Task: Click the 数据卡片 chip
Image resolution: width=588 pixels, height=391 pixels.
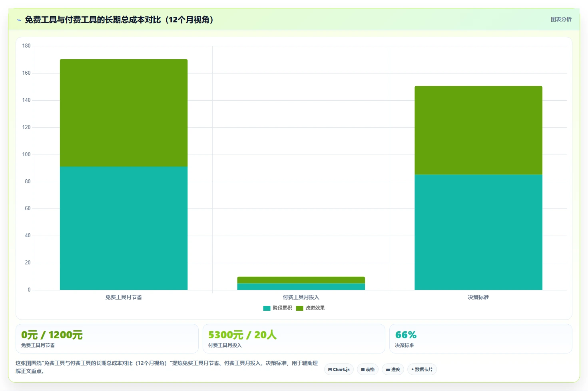Action: pyautogui.click(x=422, y=369)
